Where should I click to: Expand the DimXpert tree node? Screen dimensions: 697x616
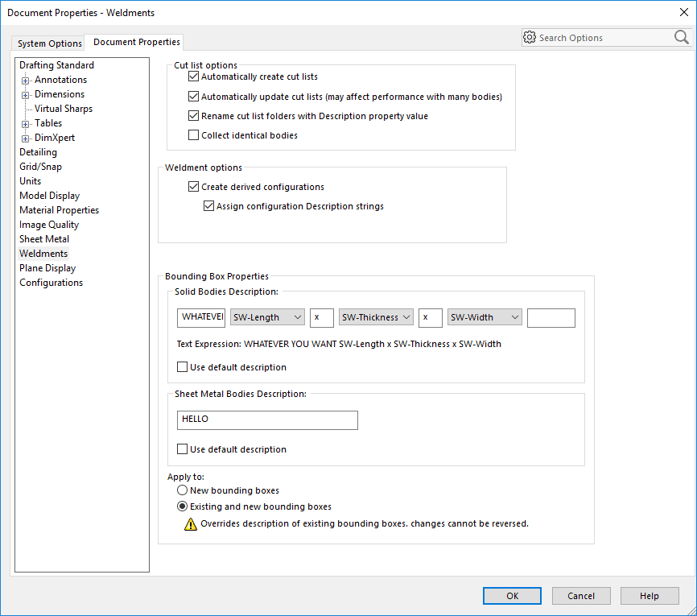[x=25, y=138]
